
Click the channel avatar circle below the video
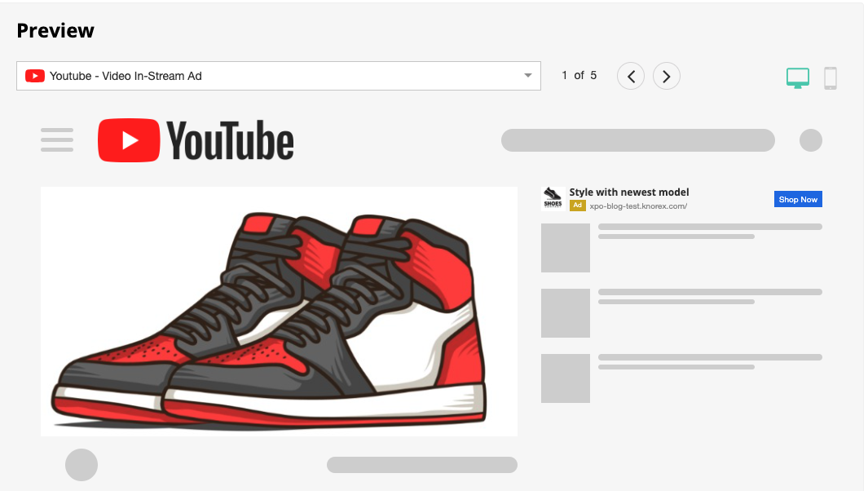82,465
